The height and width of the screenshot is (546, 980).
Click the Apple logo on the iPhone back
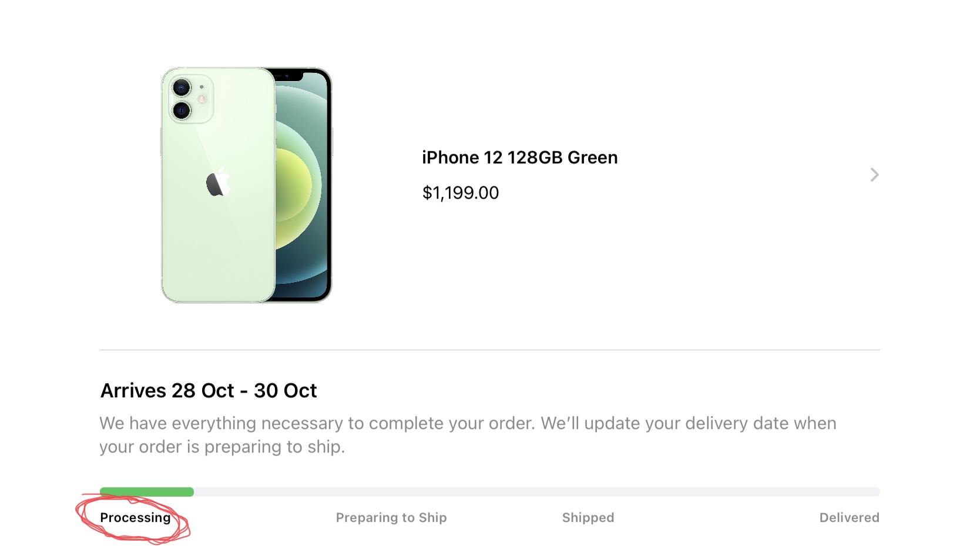(x=217, y=182)
